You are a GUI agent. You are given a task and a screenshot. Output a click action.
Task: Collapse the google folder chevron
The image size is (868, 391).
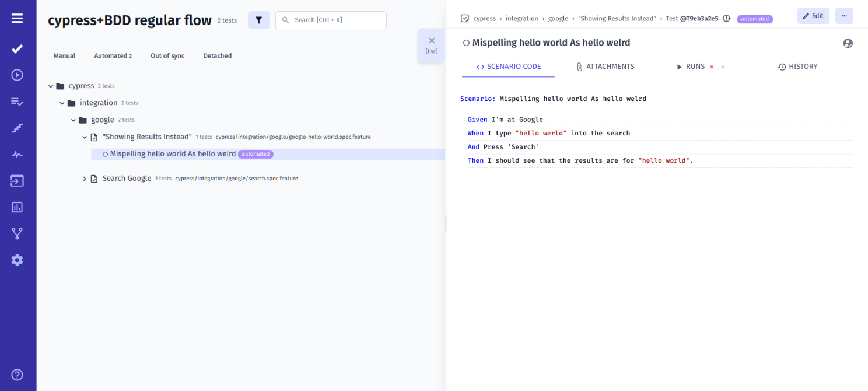point(73,120)
